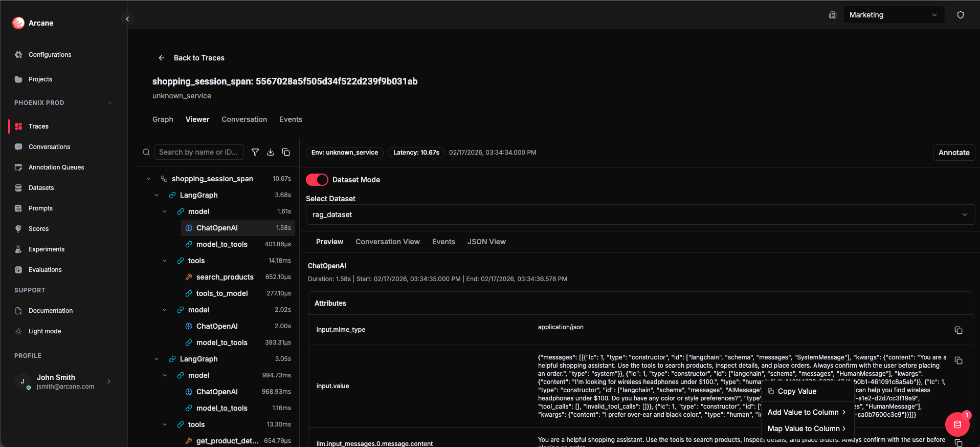Open the Preview tab
Image resolution: width=980 pixels, height=447 pixels.
click(329, 242)
